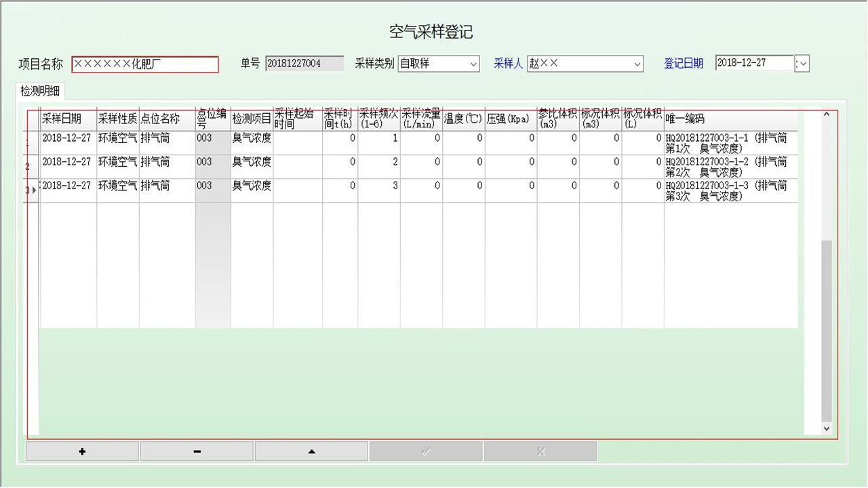Open the 采样类别 dropdown
The image size is (868, 488).
tap(473, 64)
